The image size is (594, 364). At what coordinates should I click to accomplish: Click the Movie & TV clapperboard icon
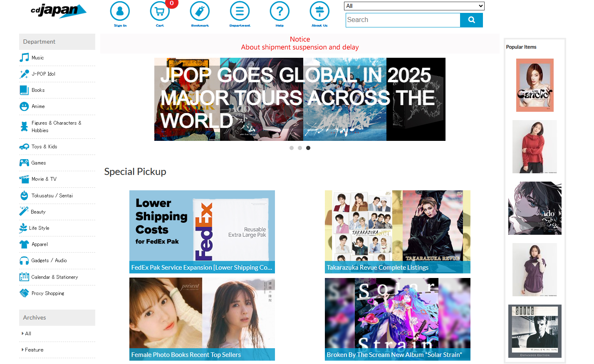(25, 179)
